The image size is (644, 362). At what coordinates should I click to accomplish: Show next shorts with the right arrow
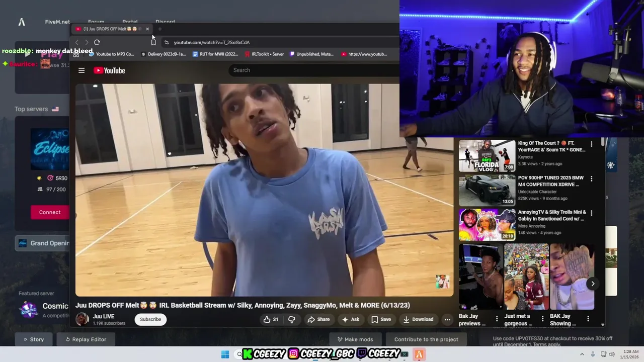click(593, 284)
